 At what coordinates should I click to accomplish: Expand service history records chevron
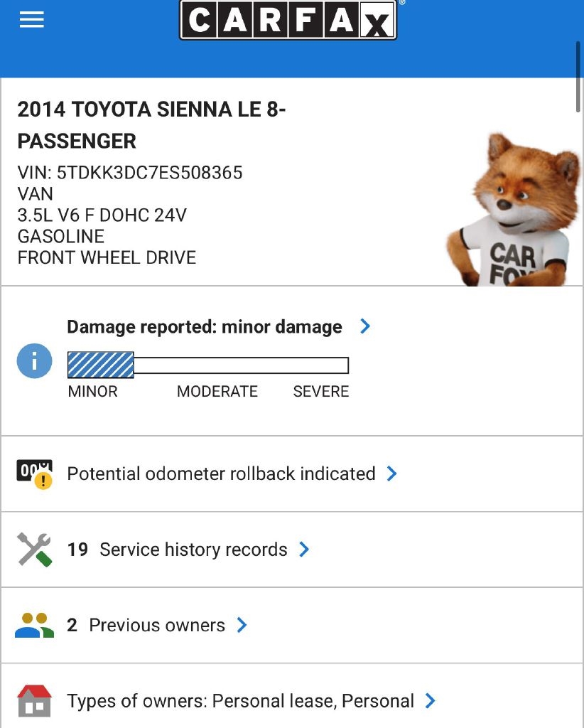pyautogui.click(x=304, y=550)
